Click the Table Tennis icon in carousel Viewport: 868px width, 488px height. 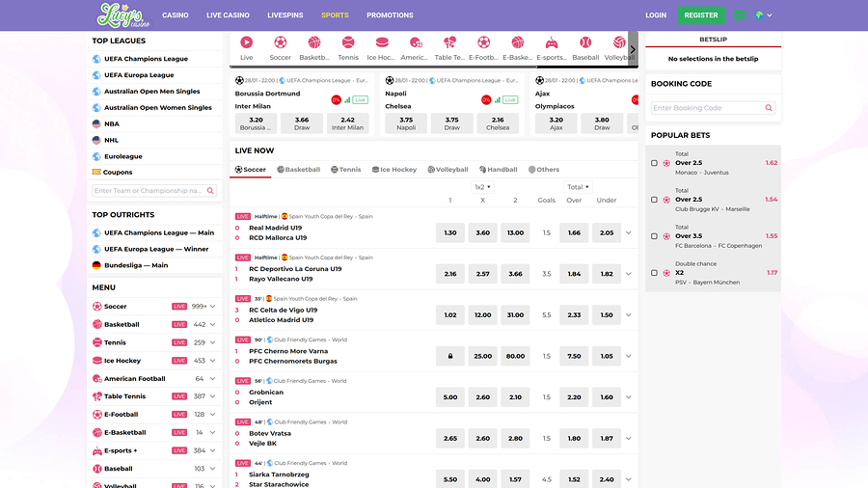click(x=449, y=42)
